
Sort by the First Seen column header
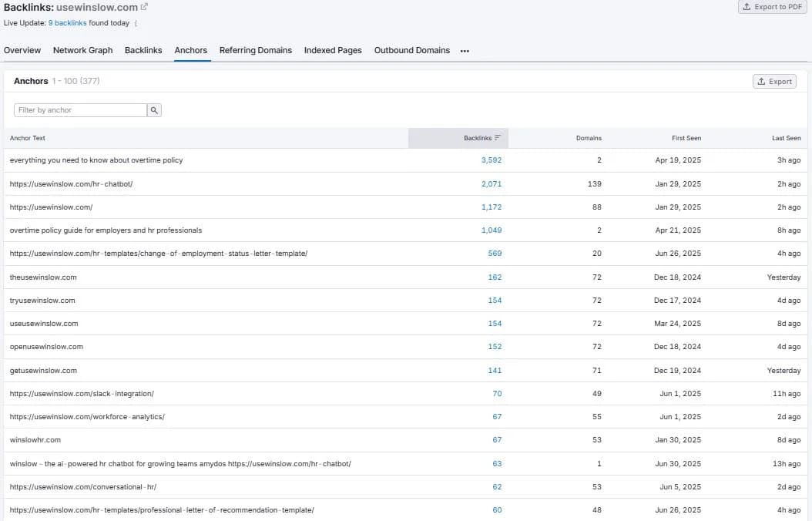point(686,138)
